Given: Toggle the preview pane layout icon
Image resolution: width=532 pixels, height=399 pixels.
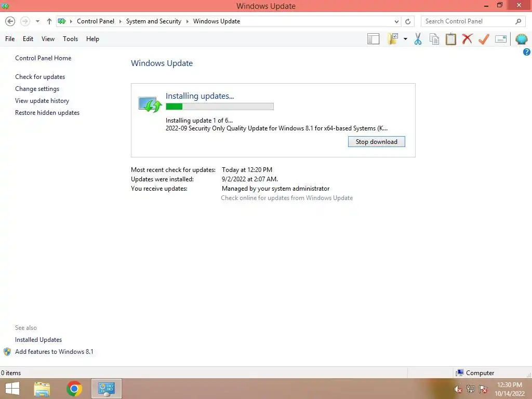Looking at the screenshot, I should [373, 39].
